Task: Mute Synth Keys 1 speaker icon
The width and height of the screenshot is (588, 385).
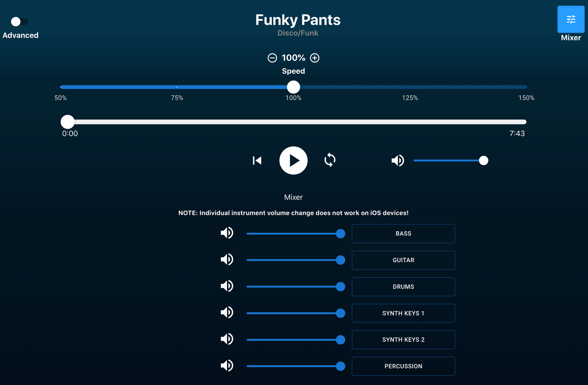Action: pyautogui.click(x=227, y=313)
